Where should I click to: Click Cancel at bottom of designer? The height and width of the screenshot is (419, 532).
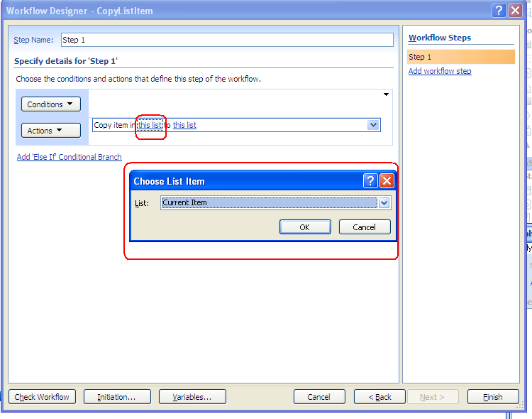pyautogui.click(x=319, y=397)
